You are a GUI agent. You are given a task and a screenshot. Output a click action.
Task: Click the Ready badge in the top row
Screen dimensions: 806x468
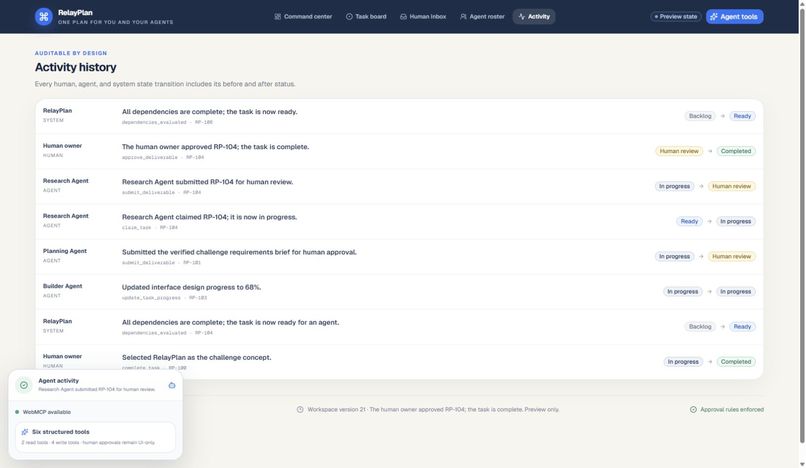click(742, 116)
